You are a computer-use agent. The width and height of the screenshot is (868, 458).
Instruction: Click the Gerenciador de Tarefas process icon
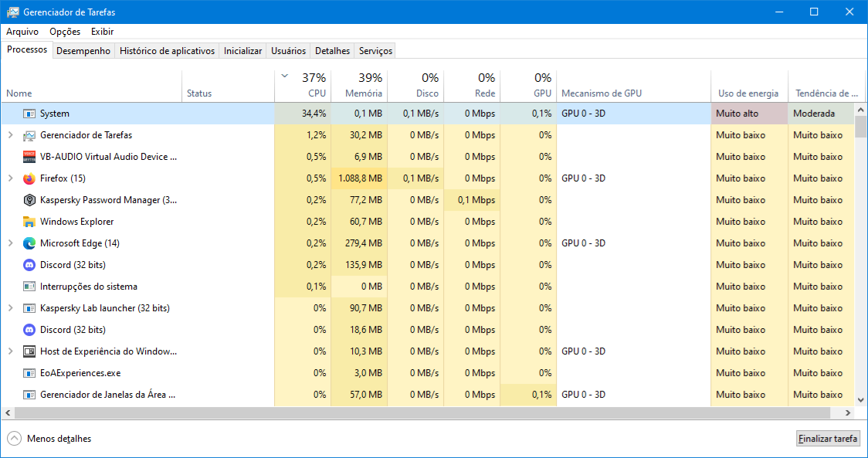(x=29, y=135)
